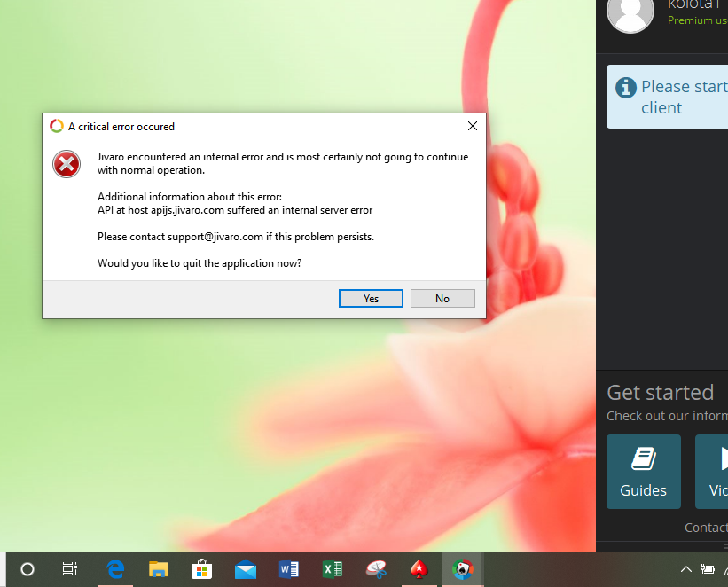
Task: Open Snipping Tool from taskbar
Action: [x=376, y=569]
